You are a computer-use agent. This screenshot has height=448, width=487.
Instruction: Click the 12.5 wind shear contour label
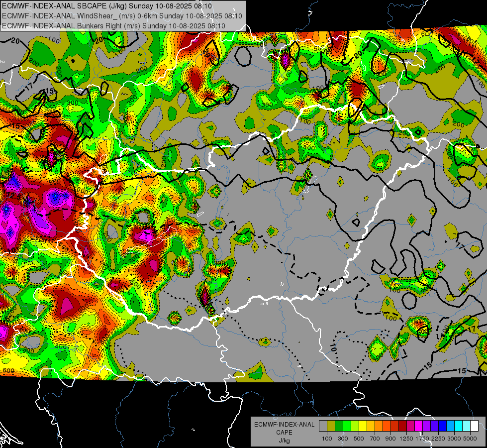coord(13,197)
